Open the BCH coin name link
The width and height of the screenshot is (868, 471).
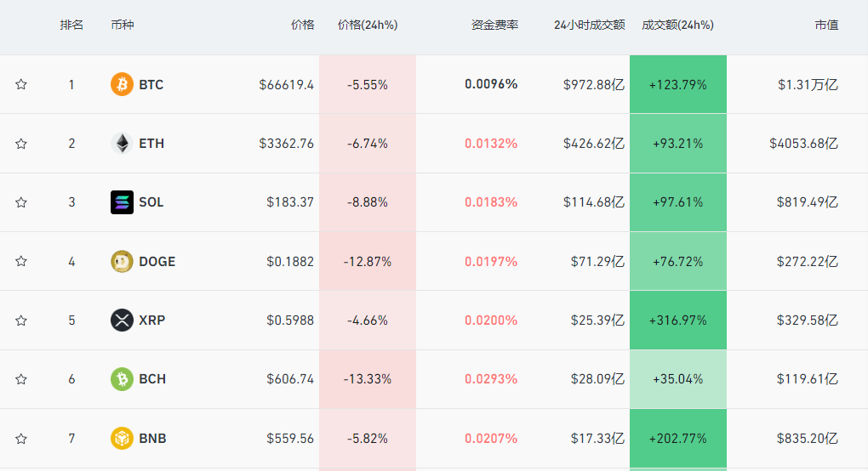[x=152, y=379]
